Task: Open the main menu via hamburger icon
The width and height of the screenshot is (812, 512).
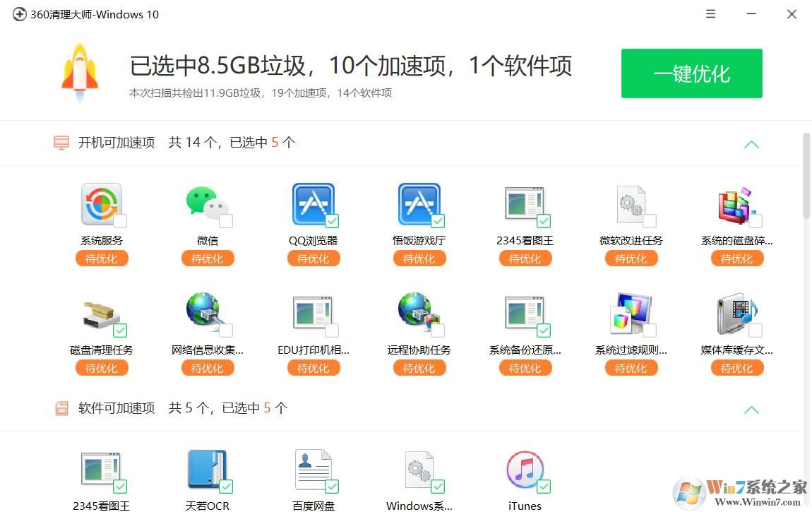Action: click(710, 13)
